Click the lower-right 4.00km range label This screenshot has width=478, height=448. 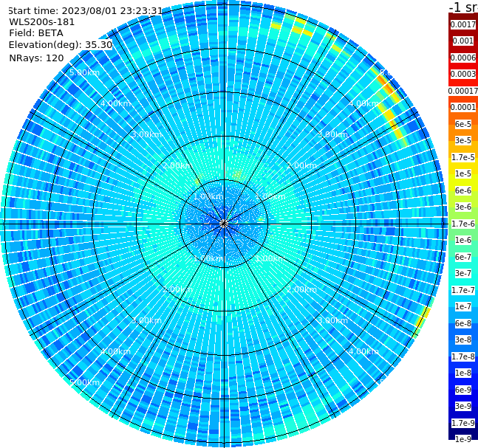[363, 351]
